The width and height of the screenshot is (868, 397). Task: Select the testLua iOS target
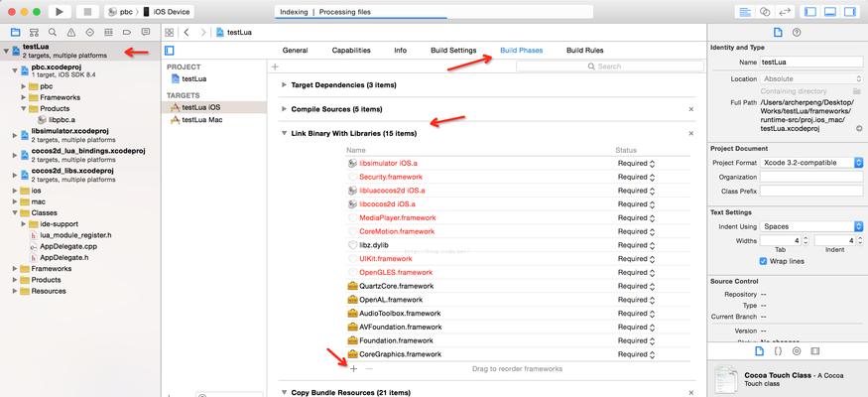click(x=216, y=107)
